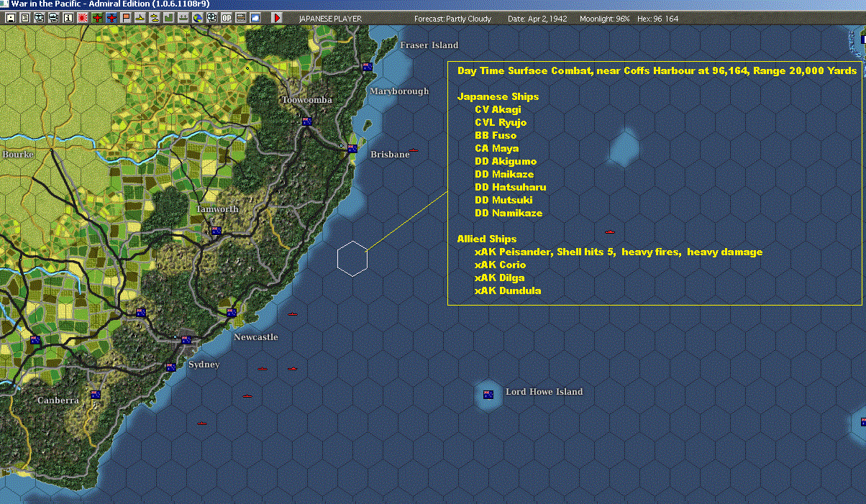866x504 pixels.
Task: Click the 'DD Mutsuki' entry
Action: pyautogui.click(x=503, y=200)
